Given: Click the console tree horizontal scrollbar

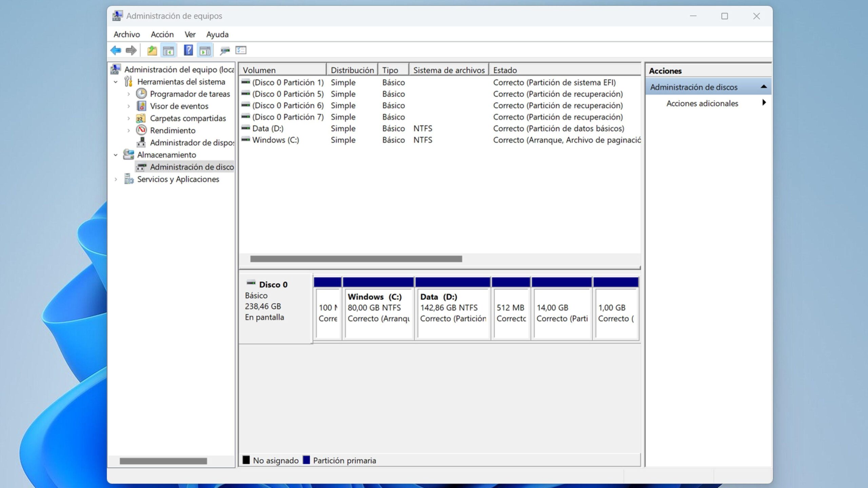Looking at the screenshot, I should [x=163, y=461].
